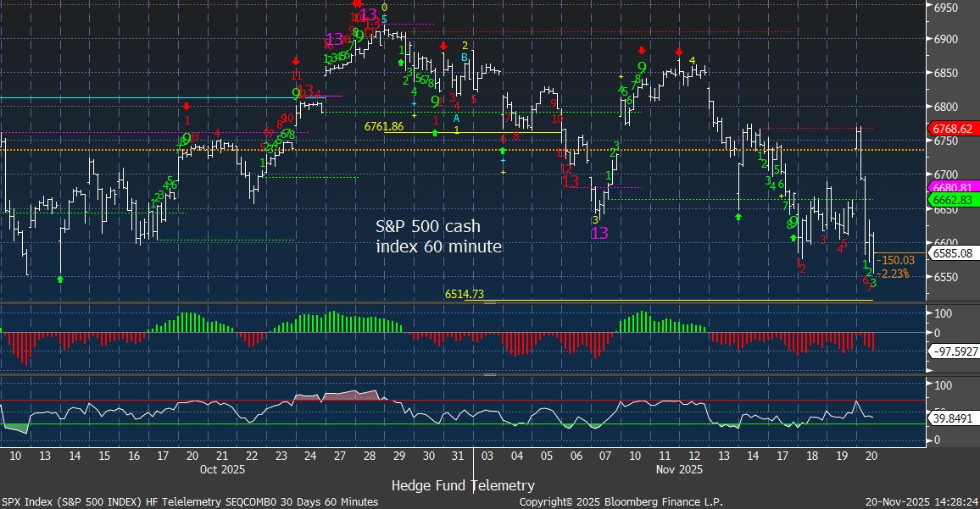980x509 pixels.
Task: Click the red down arrow above October 31
Action: 443,46
